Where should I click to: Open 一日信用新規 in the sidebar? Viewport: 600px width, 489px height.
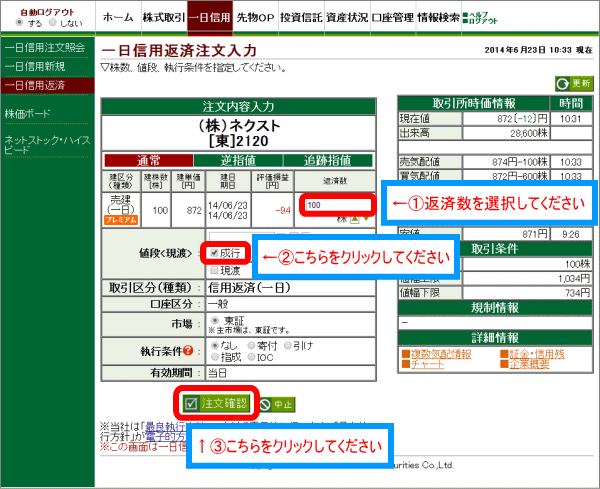pyautogui.click(x=35, y=67)
